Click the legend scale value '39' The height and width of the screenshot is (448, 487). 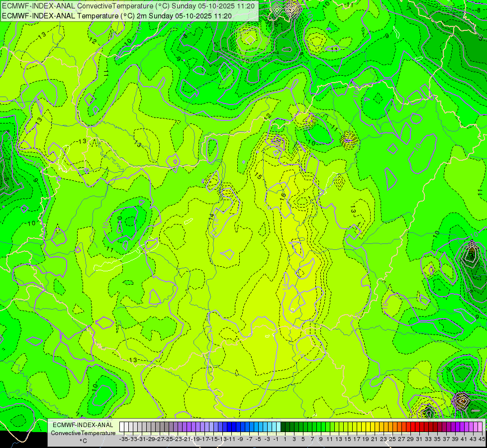point(455,439)
